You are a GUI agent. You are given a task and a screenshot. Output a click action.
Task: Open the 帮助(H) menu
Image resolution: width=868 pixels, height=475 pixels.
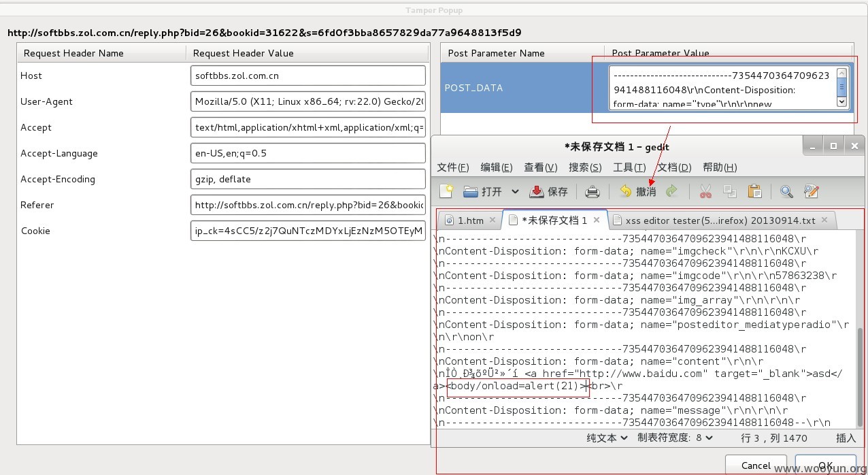(x=720, y=167)
